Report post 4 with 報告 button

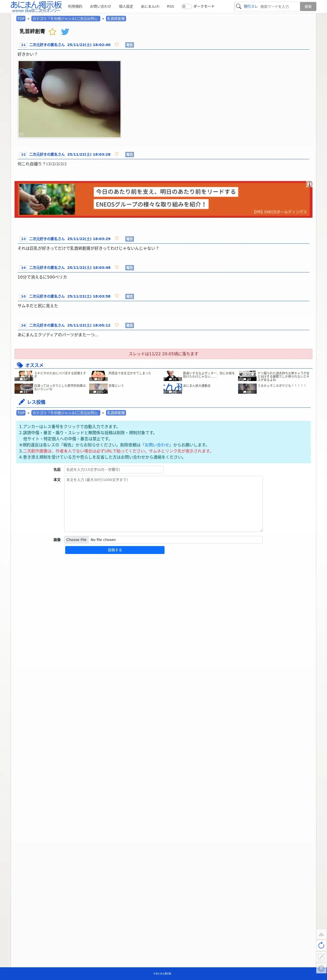130,268
